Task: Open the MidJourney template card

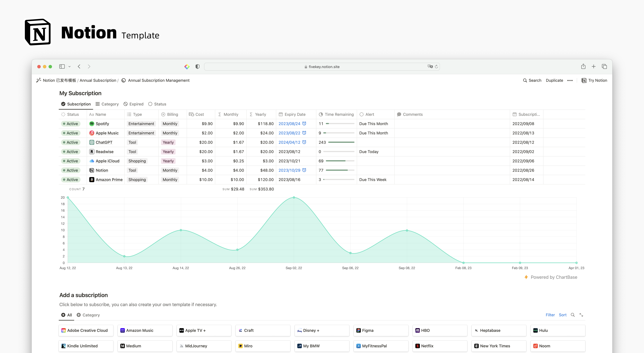Action: point(204,346)
